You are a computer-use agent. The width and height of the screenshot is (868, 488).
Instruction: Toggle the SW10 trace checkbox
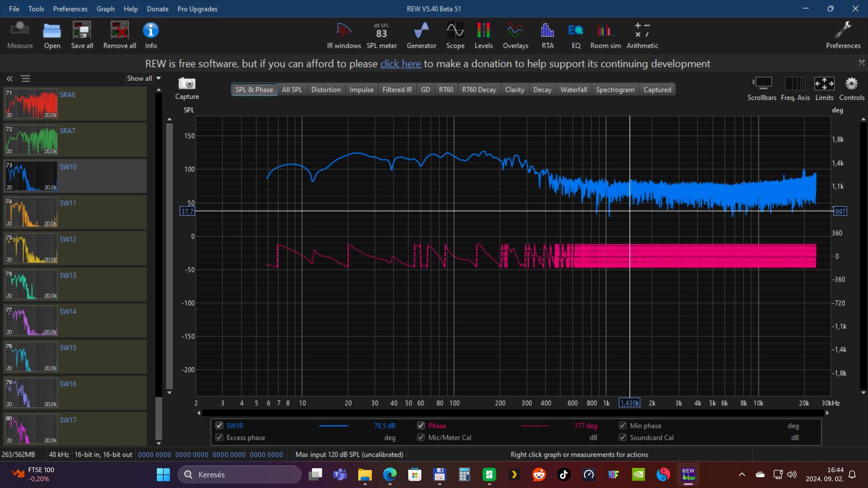coord(219,425)
